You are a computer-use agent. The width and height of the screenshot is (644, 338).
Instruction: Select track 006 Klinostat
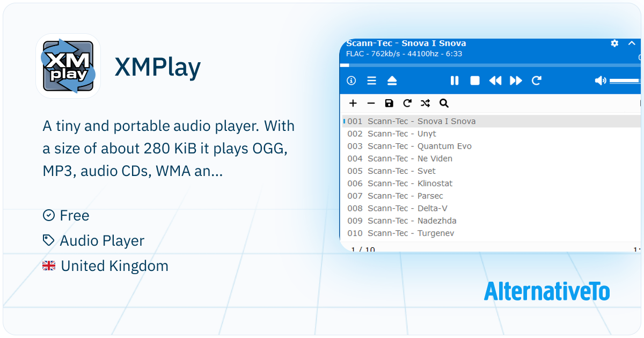[491, 183]
